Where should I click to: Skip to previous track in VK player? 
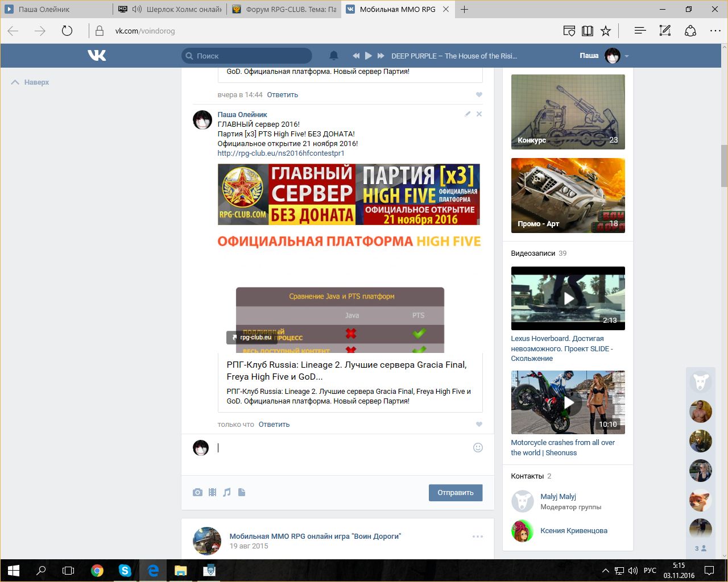point(356,56)
